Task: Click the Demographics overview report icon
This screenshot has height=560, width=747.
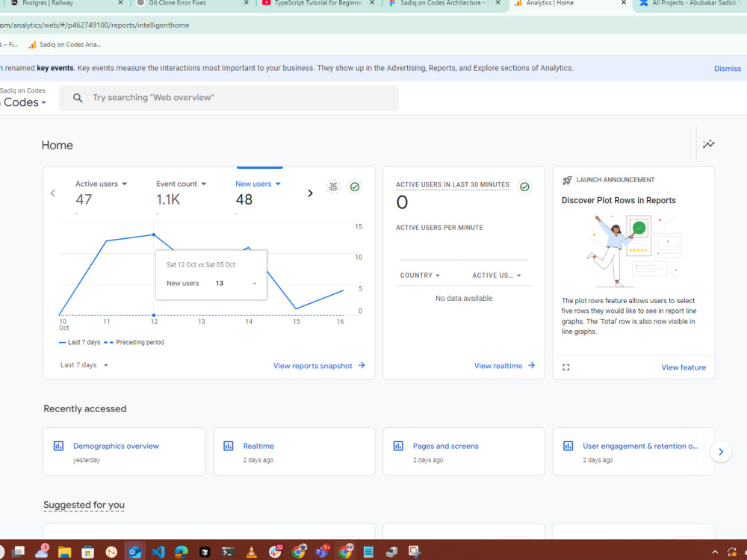Action: point(58,447)
